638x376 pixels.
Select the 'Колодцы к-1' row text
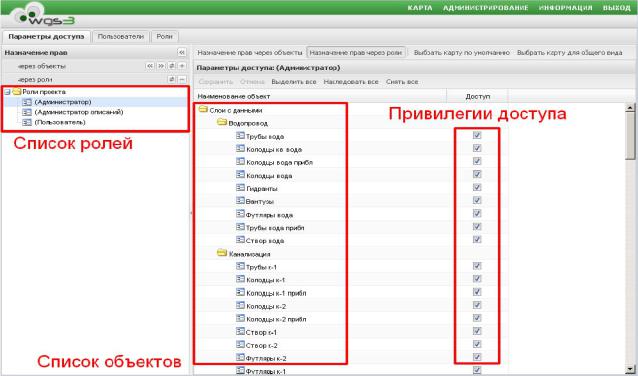pyautogui.click(x=266, y=280)
